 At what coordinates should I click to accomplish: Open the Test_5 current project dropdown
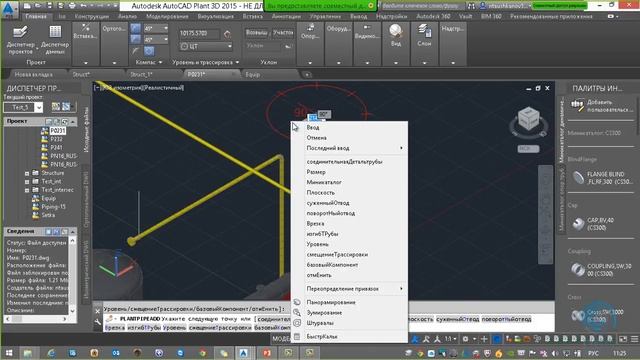[x=38, y=107]
